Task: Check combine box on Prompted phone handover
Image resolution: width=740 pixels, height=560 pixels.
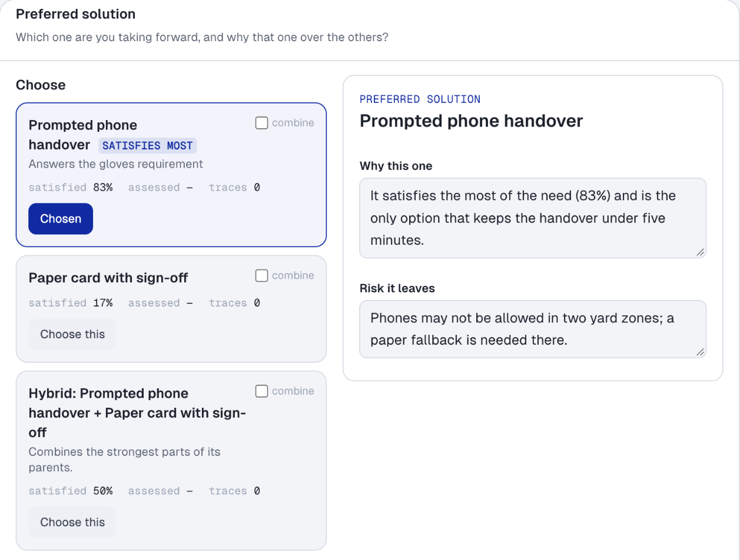Action: [x=261, y=123]
